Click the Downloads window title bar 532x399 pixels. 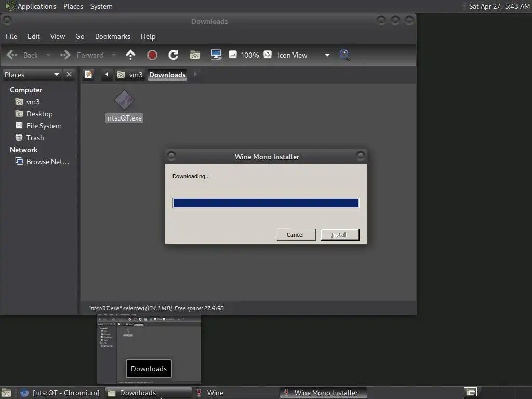[208, 21]
